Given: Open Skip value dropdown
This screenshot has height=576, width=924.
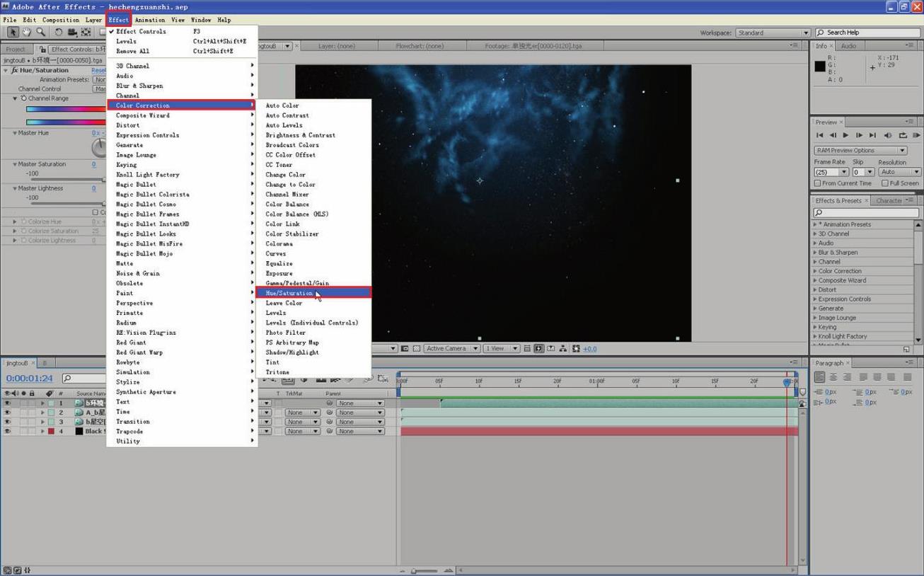Looking at the screenshot, I should pyautogui.click(x=863, y=172).
